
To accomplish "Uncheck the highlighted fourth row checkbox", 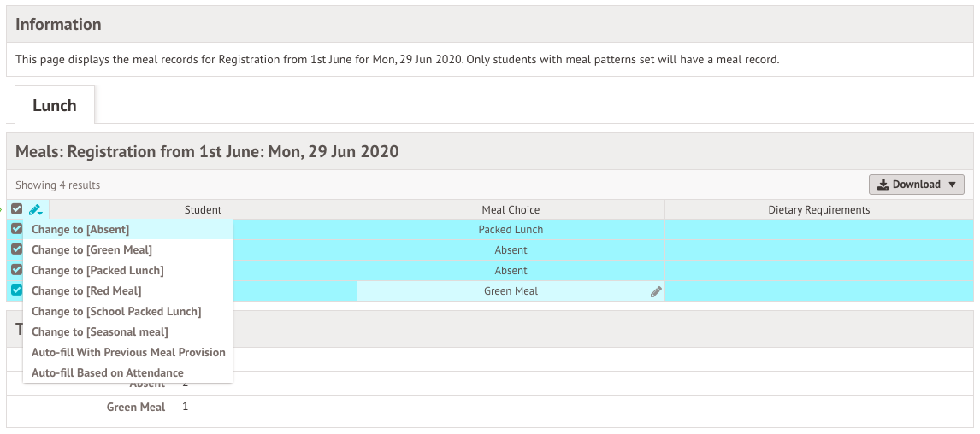I will [17, 290].
